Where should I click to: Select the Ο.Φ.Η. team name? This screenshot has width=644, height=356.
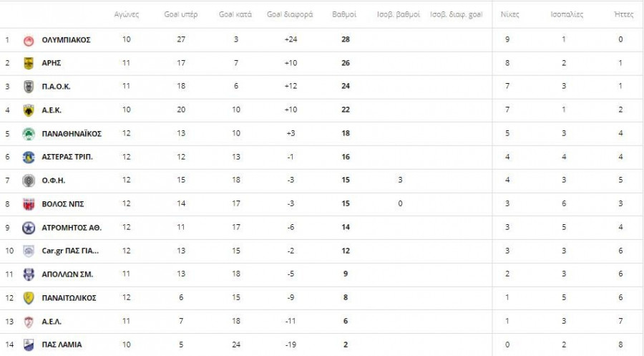(x=54, y=181)
